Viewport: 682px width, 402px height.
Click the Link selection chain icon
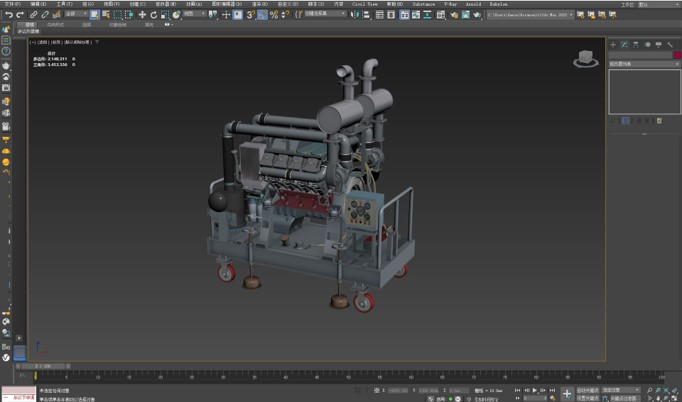tap(33, 15)
